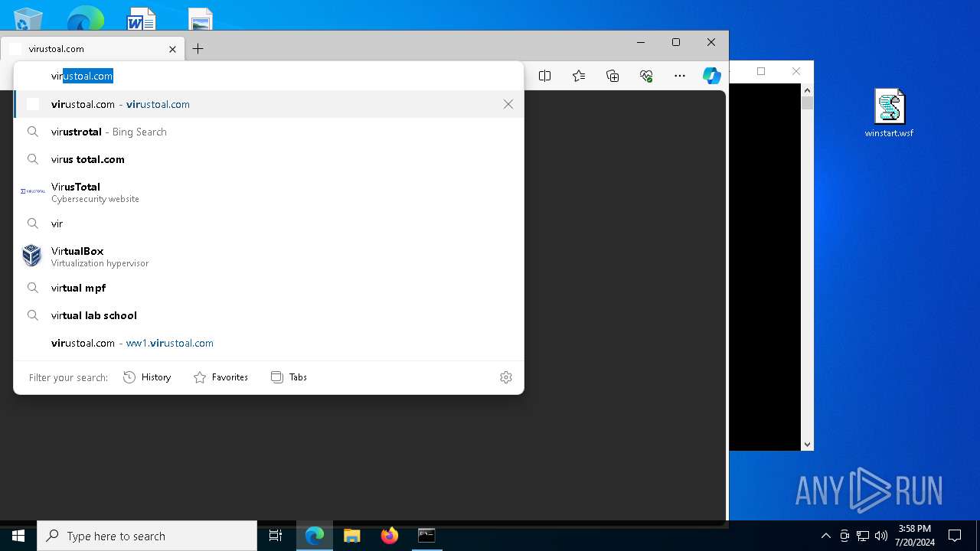Screen dimensions: 980x551
Task: Choose virtual lab school suggestion
Action: 269,315
